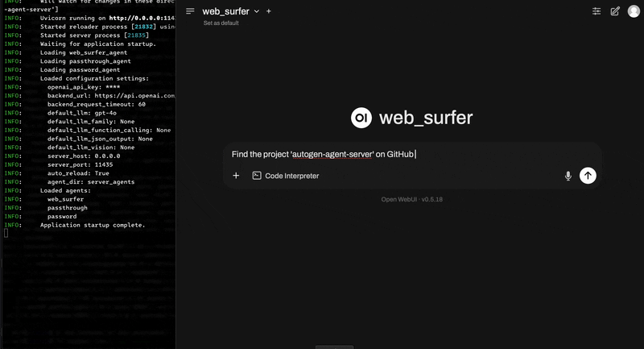This screenshot has width=644, height=349.
Task: Select 'Loading password_agent' terminal line
Action: [80, 70]
